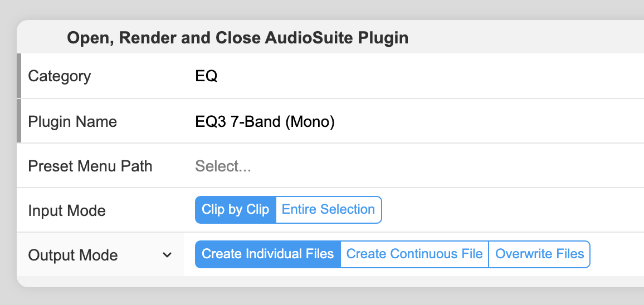Change the EQ3 7-Band (Mono) plugin selection
Image resolution: width=644 pixels, height=305 pixels.
click(265, 121)
